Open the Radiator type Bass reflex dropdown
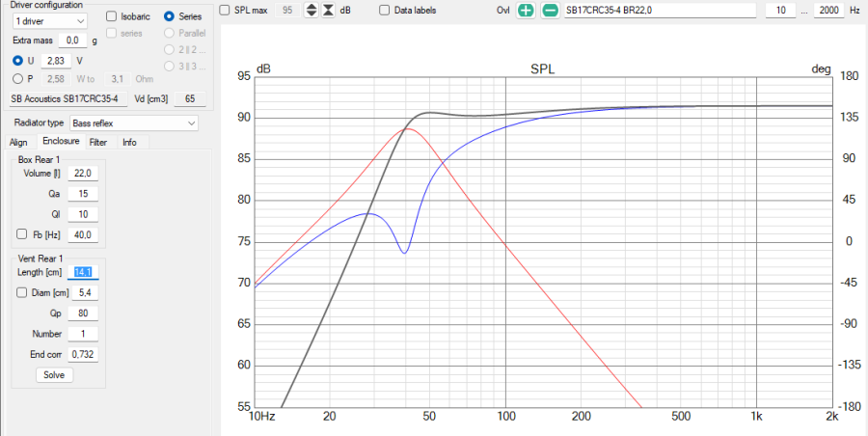Screen dimensions: 868x436 (x=134, y=123)
